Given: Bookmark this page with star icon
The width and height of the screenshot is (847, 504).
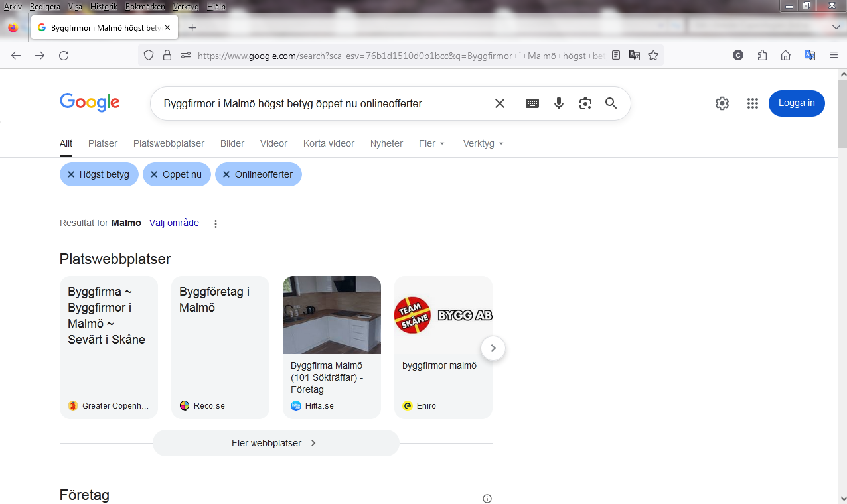Looking at the screenshot, I should click(653, 56).
